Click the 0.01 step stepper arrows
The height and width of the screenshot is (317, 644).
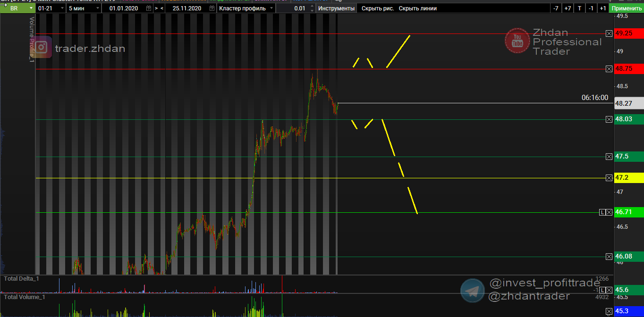click(x=312, y=8)
